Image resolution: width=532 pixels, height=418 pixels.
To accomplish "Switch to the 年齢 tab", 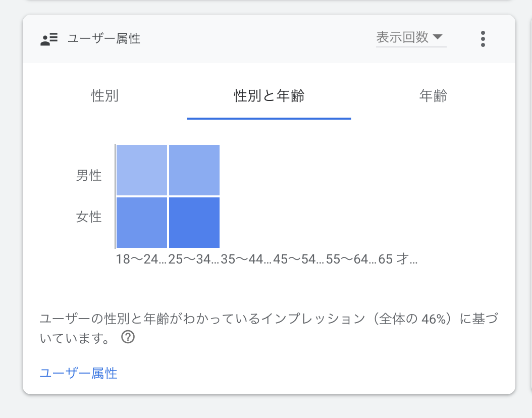I will pyautogui.click(x=433, y=96).
